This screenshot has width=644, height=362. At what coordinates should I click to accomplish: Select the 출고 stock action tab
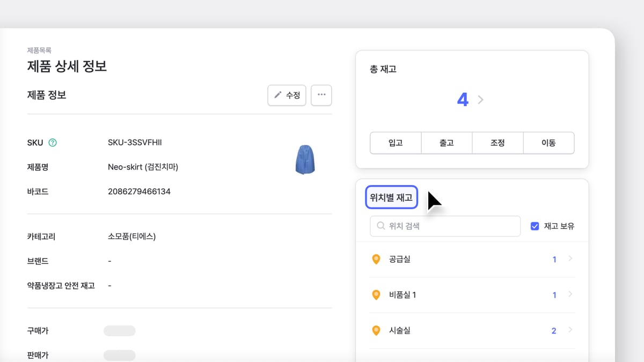pos(447,143)
